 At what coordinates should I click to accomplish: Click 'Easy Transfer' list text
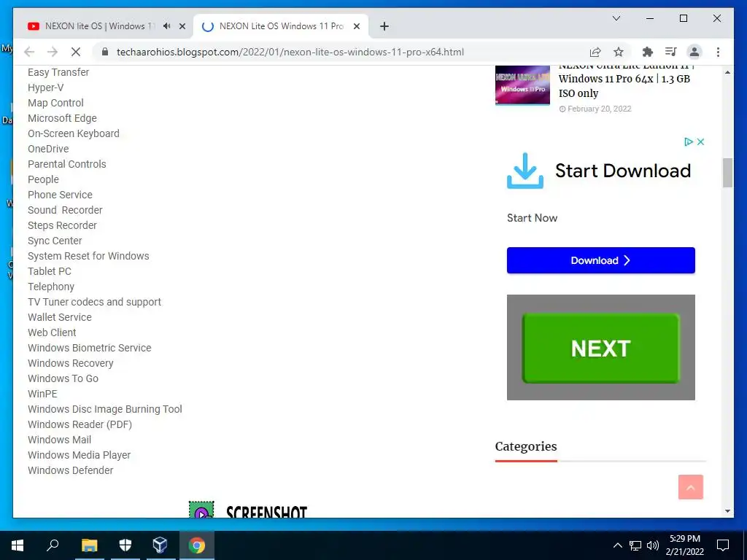pos(58,72)
